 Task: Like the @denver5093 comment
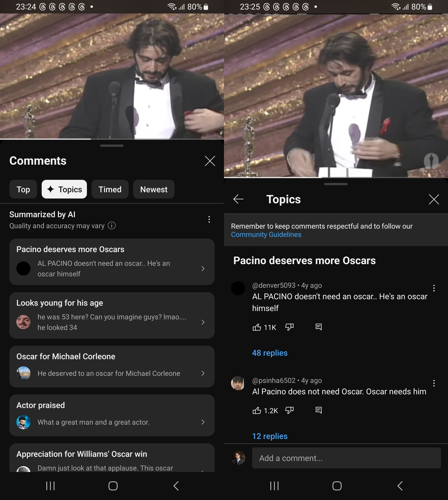click(x=257, y=327)
